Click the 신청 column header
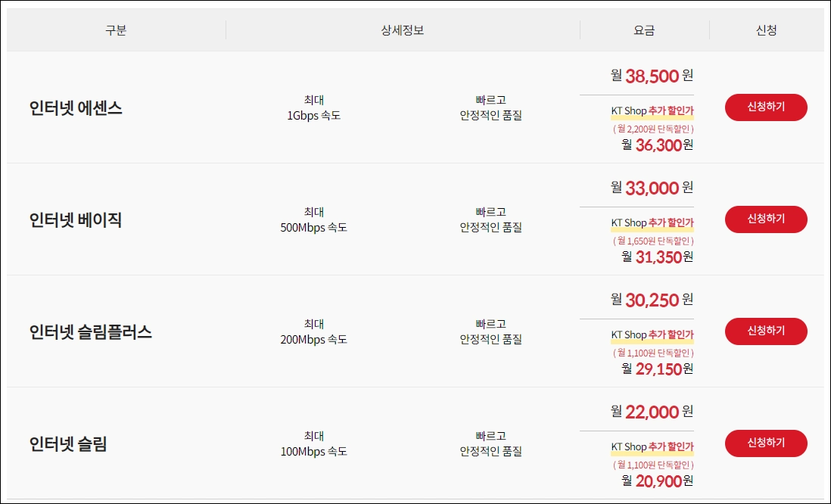Screen dimensions: 831x504 pos(766,29)
